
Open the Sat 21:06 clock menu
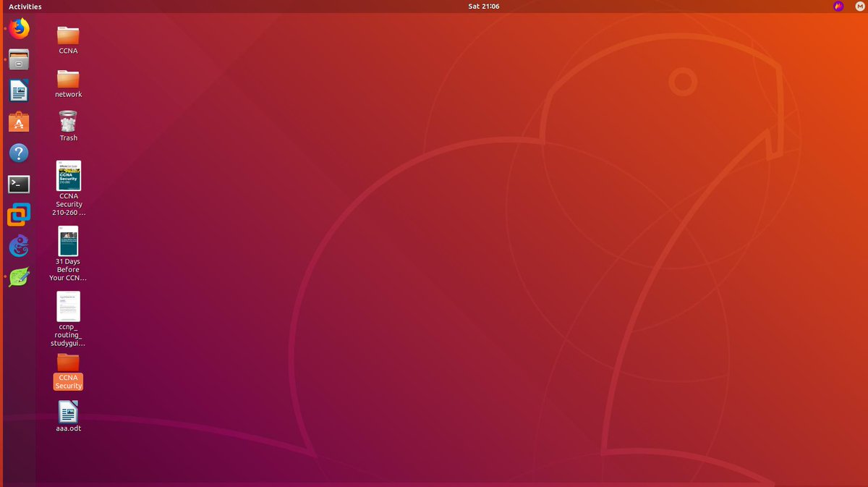(484, 7)
